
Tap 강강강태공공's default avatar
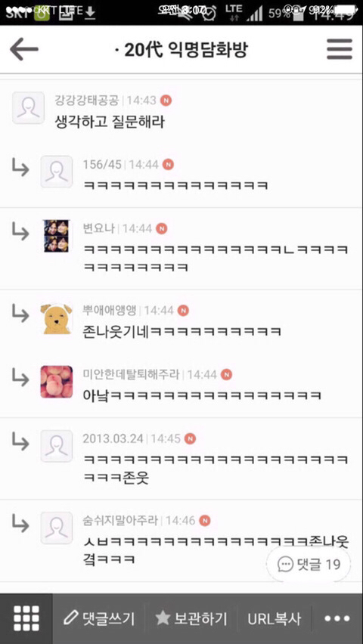coord(28,107)
